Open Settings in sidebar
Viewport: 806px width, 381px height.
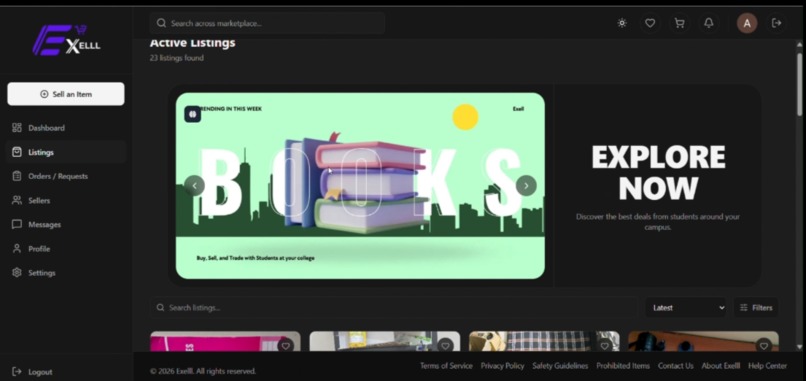(66, 273)
